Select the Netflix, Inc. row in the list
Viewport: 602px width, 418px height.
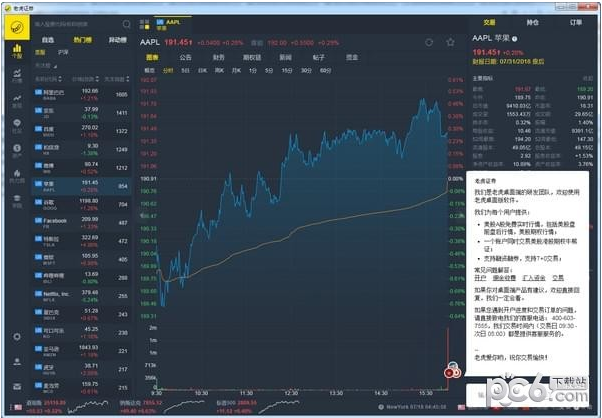coord(81,296)
